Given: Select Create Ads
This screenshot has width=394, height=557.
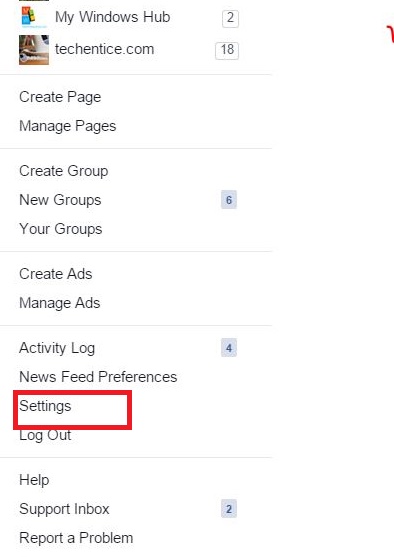Looking at the screenshot, I should [x=55, y=274].
